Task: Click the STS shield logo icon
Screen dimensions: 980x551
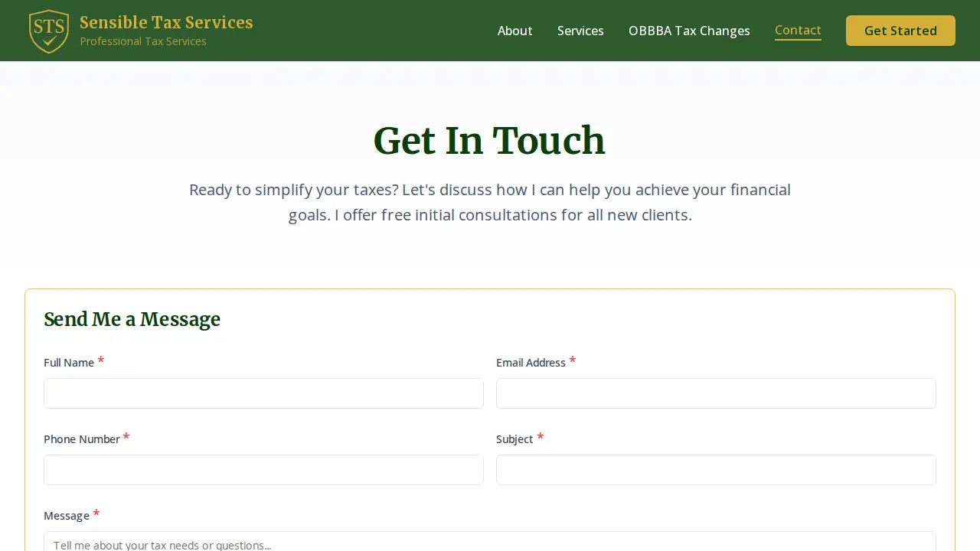Action: click(49, 31)
